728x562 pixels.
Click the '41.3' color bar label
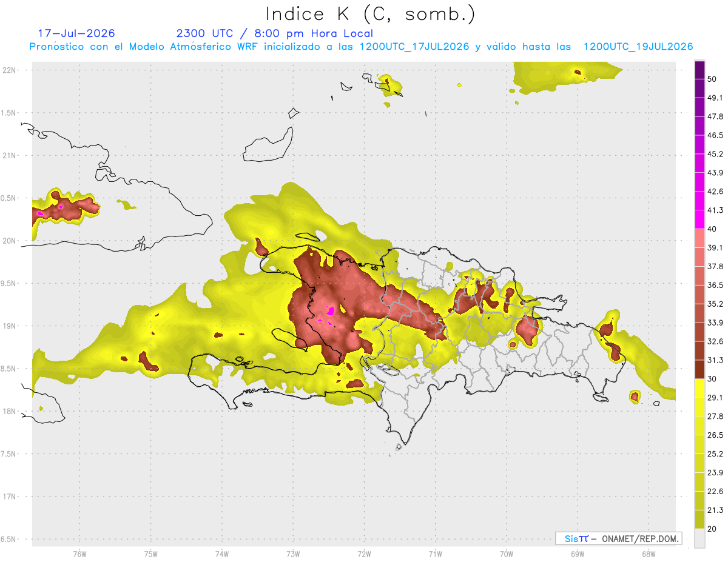[x=715, y=210]
